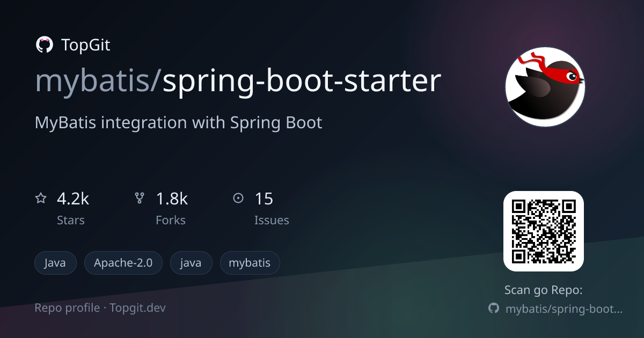Click the MyBatis integration with Spring Boot description
Viewport: 644px width, 338px height.
pyautogui.click(x=179, y=123)
